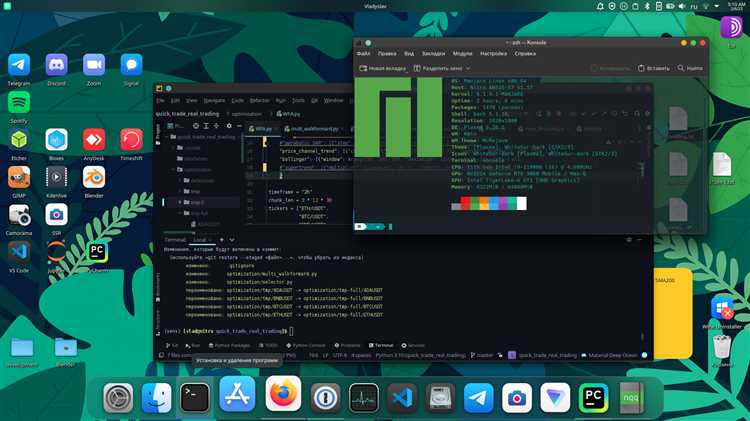Launch VS Code from the desktop

pos(19,252)
